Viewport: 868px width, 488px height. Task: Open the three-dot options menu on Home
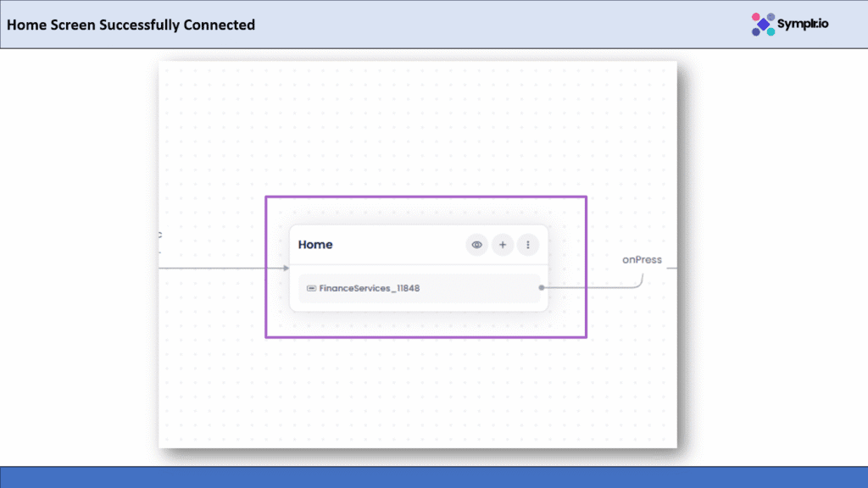(x=528, y=245)
